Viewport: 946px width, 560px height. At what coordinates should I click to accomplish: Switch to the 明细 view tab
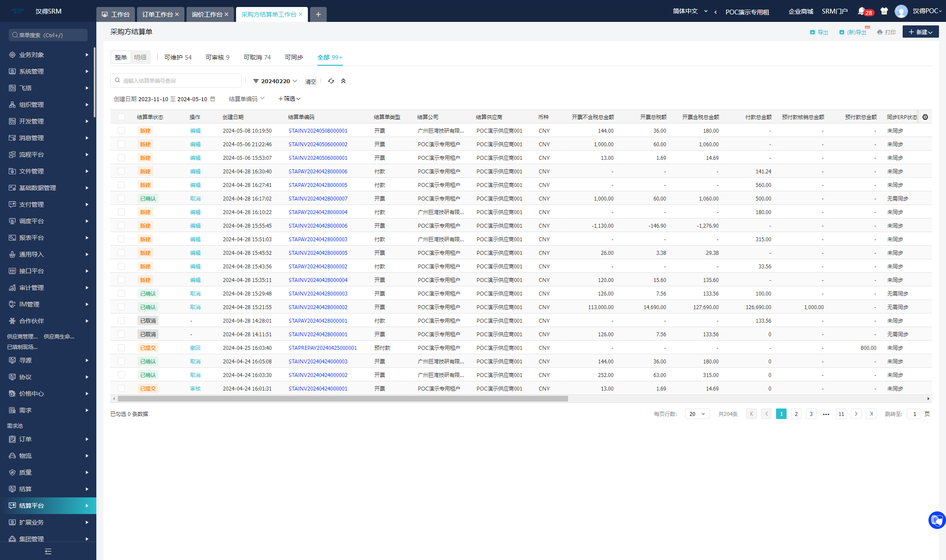click(140, 57)
